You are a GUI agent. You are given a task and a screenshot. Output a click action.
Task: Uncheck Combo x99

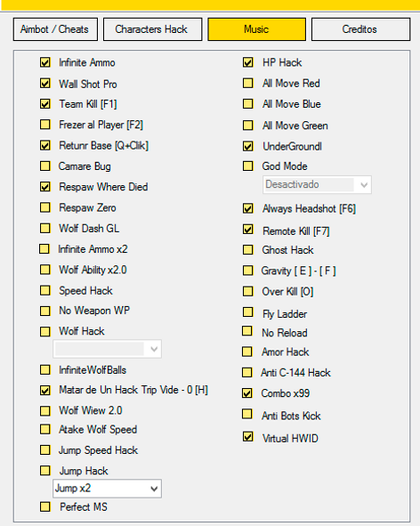tap(247, 393)
